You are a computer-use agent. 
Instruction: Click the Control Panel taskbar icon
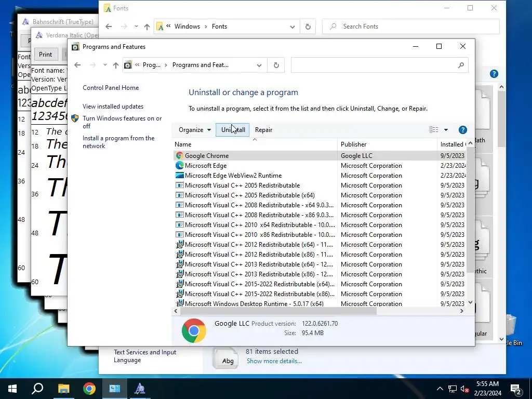coord(114,389)
